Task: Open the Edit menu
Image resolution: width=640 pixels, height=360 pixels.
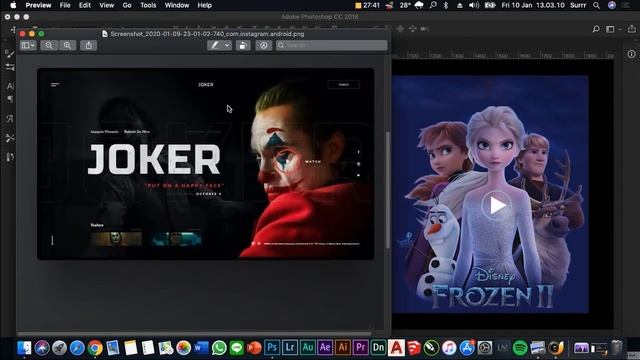Action: click(x=85, y=5)
